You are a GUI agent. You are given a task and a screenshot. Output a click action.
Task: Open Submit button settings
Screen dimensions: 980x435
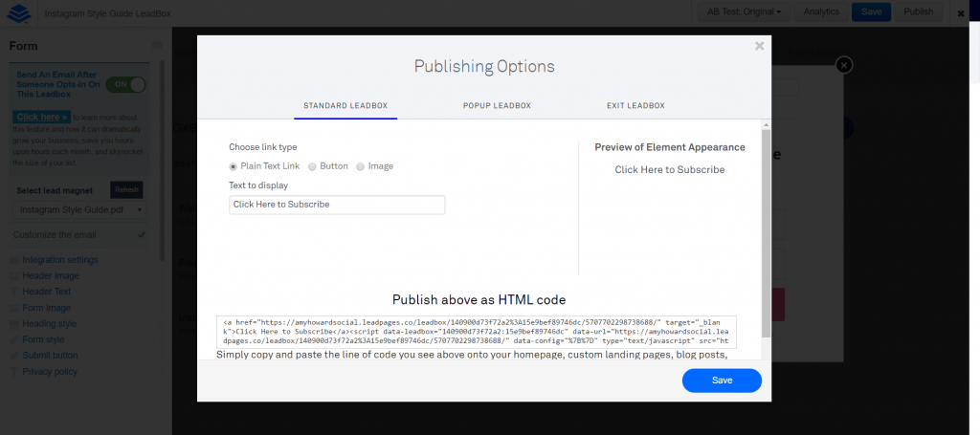coord(50,356)
